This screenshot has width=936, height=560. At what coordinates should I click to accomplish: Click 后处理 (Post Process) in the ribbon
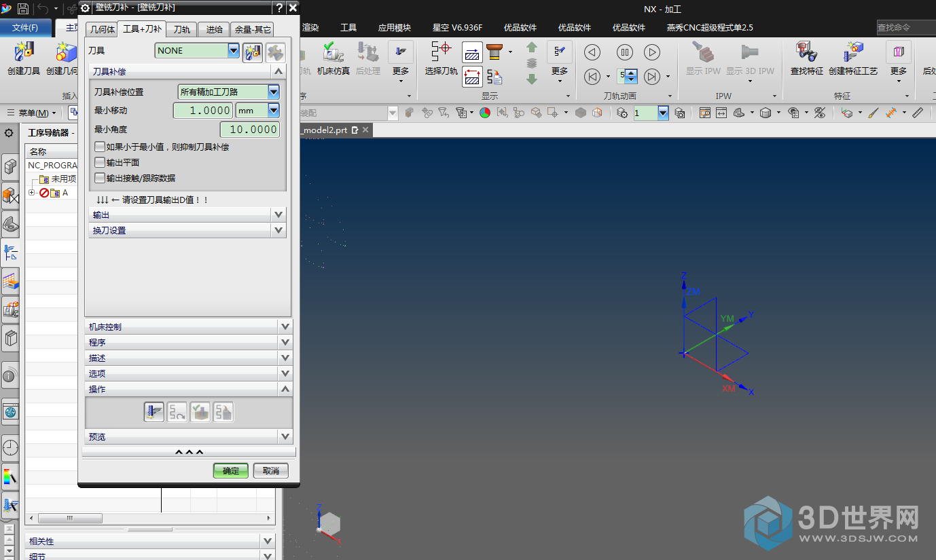click(x=368, y=58)
